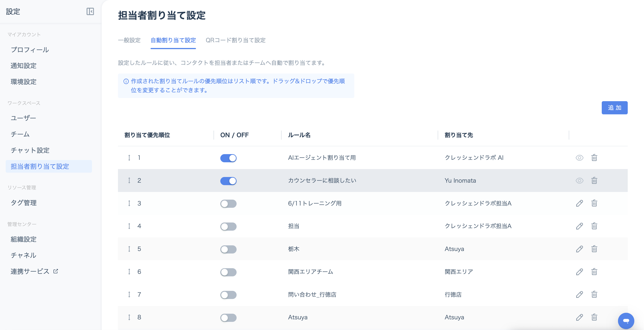The height and width of the screenshot is (330, 644).
Task: View the AIエージェント割り当て用 rule details
Action: tap(579, 158)
